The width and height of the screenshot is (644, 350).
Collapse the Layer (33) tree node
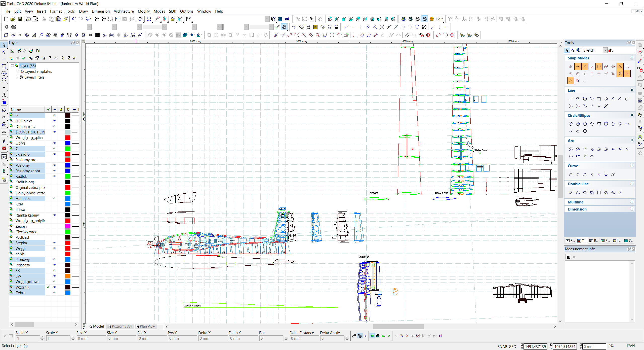click(x=12, y=66)
